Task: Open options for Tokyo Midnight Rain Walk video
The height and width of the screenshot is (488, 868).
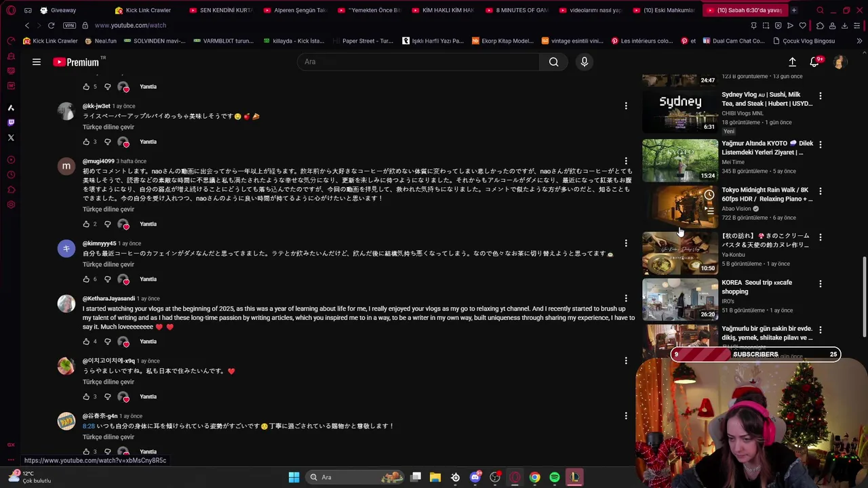Action: click(821, 191)
